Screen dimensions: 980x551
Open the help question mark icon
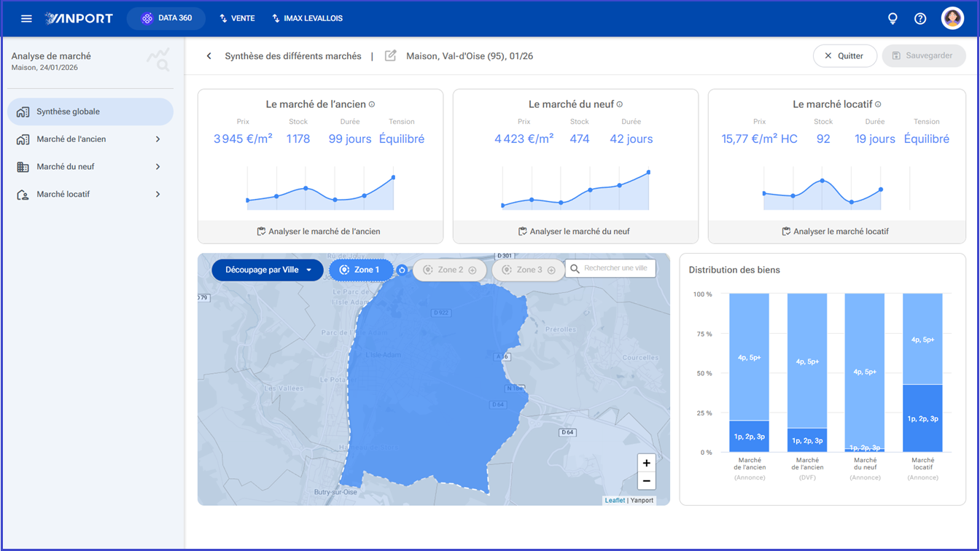920,18
